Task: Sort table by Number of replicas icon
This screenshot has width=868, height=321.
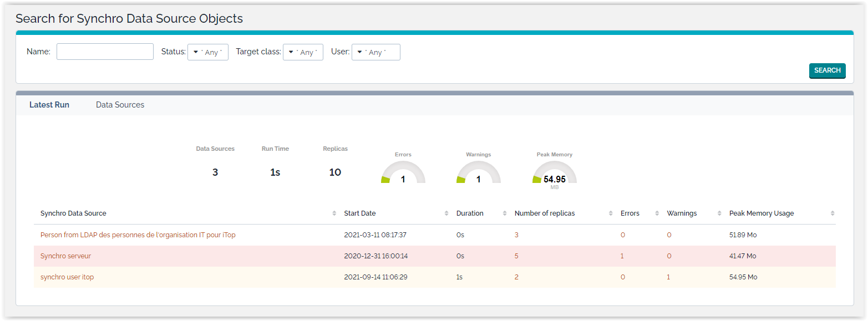Action: click(x=611, y=213)
